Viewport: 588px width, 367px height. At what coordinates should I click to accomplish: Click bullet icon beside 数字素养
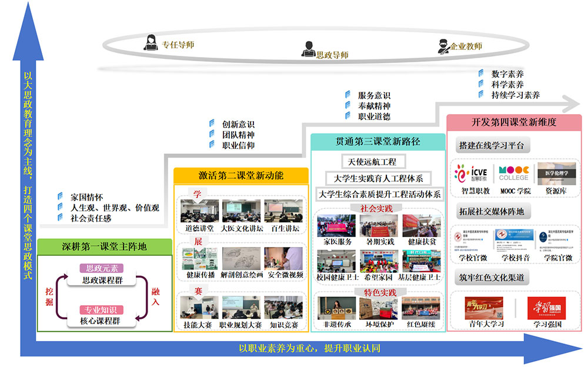482,74
